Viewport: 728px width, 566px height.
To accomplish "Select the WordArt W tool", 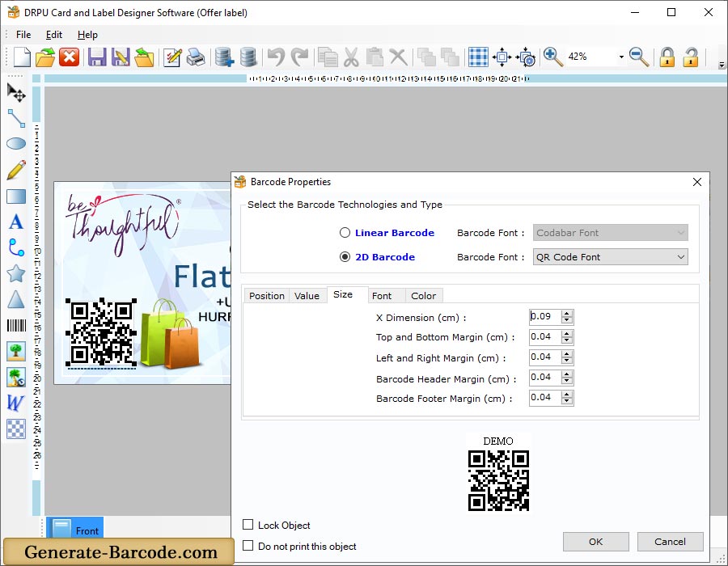I will pyautogui.click(x=15, y=403).
